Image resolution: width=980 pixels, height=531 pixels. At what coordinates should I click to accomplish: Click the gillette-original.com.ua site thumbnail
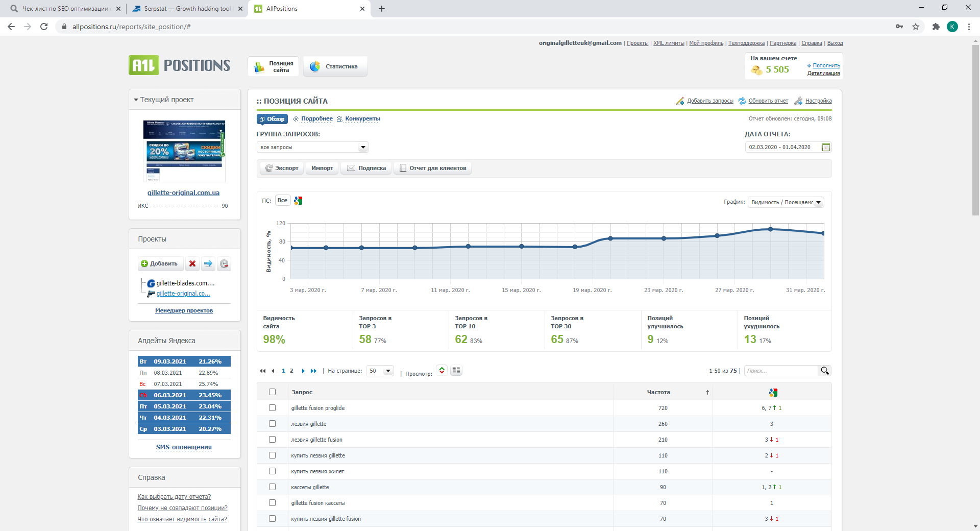[184, 151]
